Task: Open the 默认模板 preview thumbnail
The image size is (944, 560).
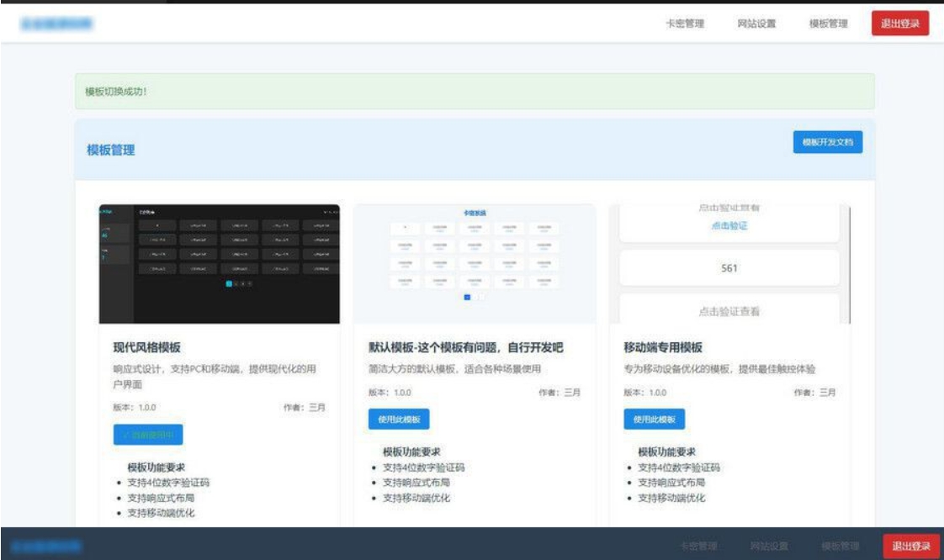Action: pos(475,264)
